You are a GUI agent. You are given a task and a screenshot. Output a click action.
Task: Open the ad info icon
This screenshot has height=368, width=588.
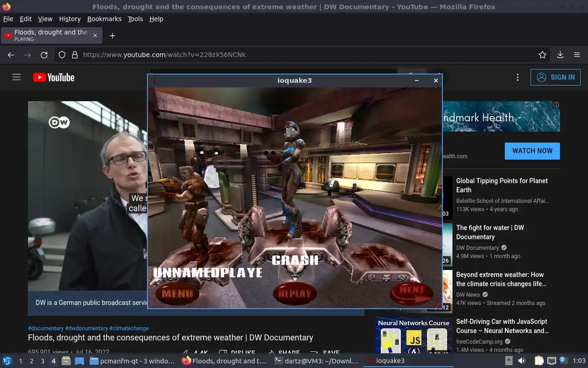(x=556, y=105)
